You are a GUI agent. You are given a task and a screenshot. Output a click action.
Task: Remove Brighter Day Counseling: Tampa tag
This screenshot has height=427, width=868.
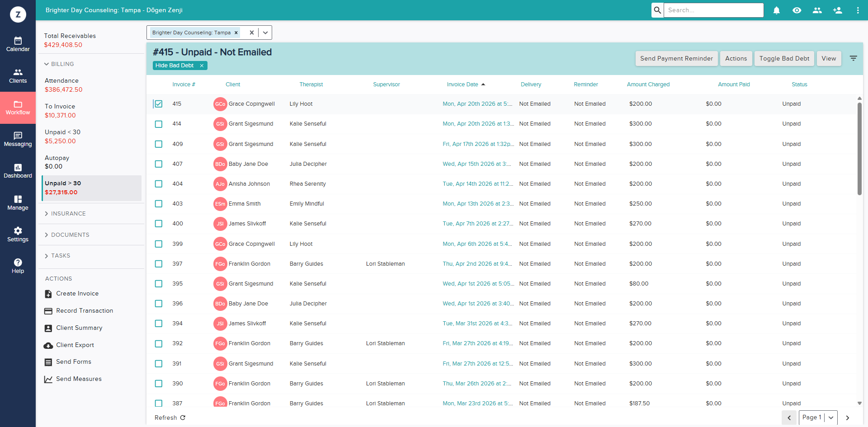pyautogui.click(x=236, y=33)
